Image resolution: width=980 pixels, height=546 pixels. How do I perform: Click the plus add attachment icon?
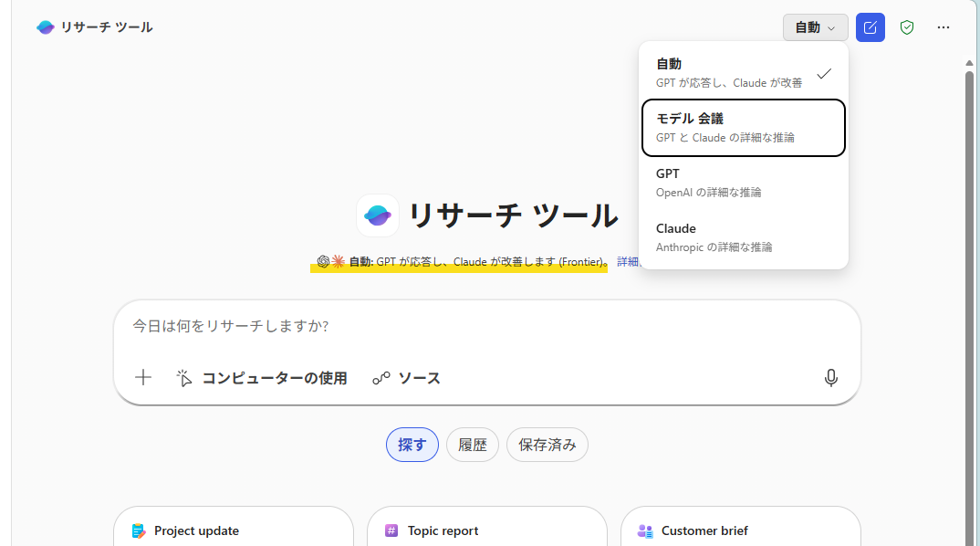click(x=143, y=378)
